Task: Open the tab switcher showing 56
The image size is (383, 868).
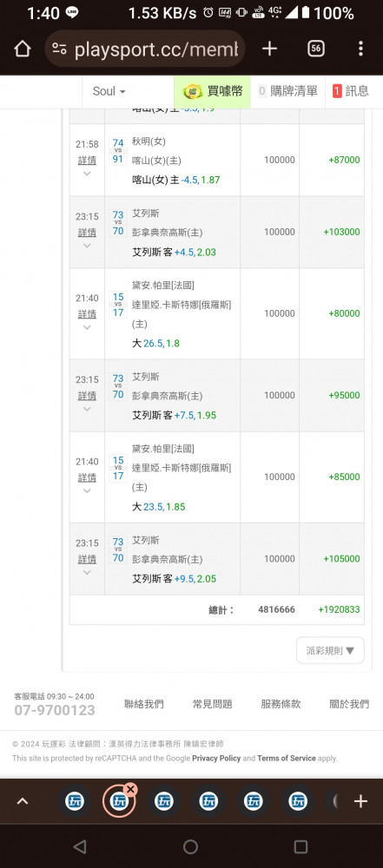Action: pos(315,49)
